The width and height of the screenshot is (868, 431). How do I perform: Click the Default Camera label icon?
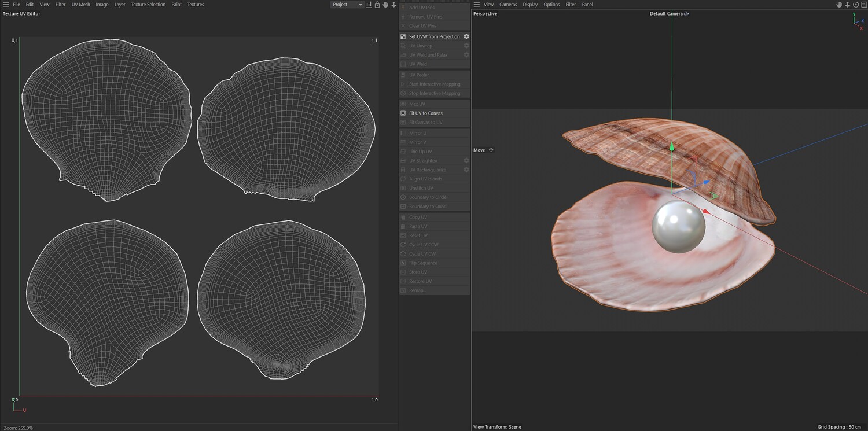click(x=686, y=13)
